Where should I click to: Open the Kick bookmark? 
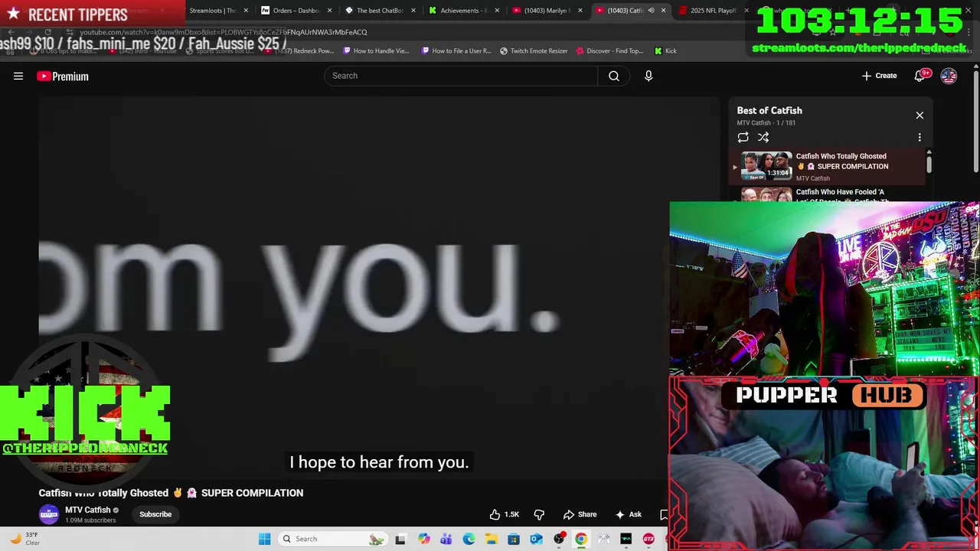[x=665, y=51]
